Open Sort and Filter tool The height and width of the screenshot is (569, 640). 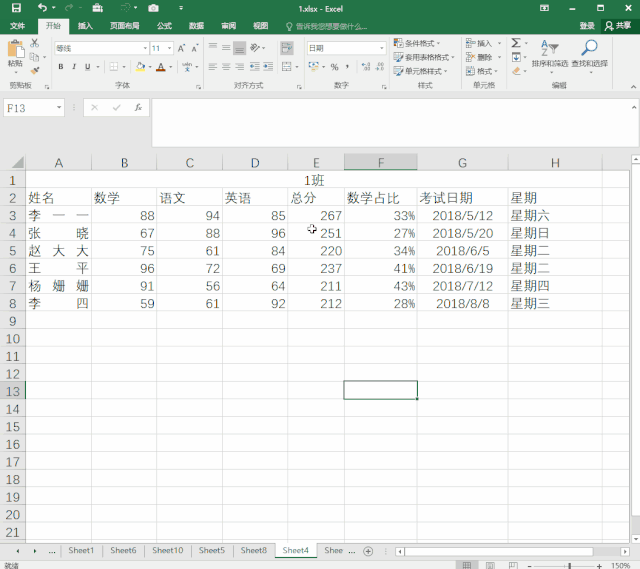click(549, 54)
